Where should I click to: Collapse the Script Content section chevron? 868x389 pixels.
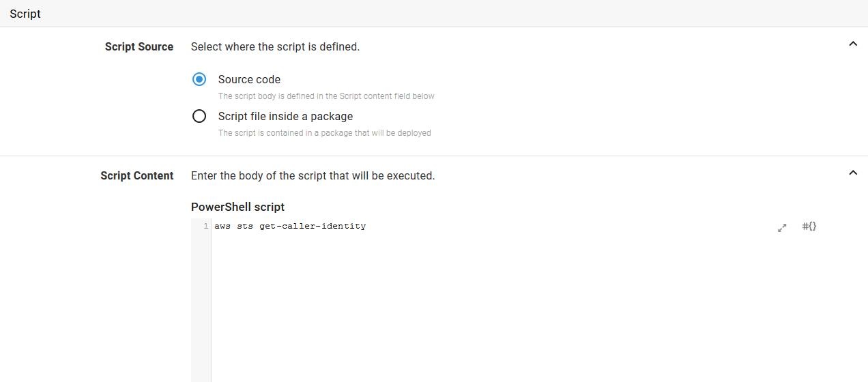pyautogui.click(x=852, y=173)
